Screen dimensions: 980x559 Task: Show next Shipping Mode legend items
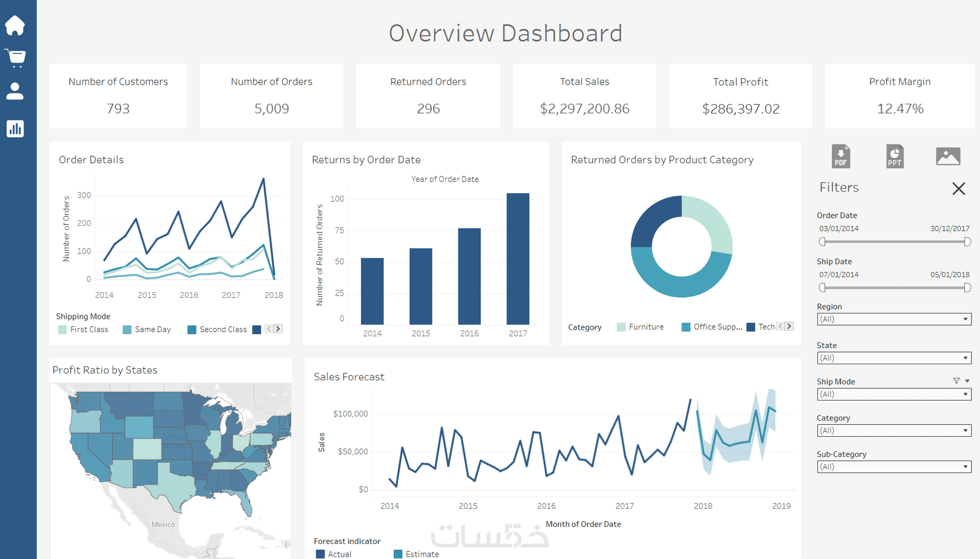click(278, 329)
